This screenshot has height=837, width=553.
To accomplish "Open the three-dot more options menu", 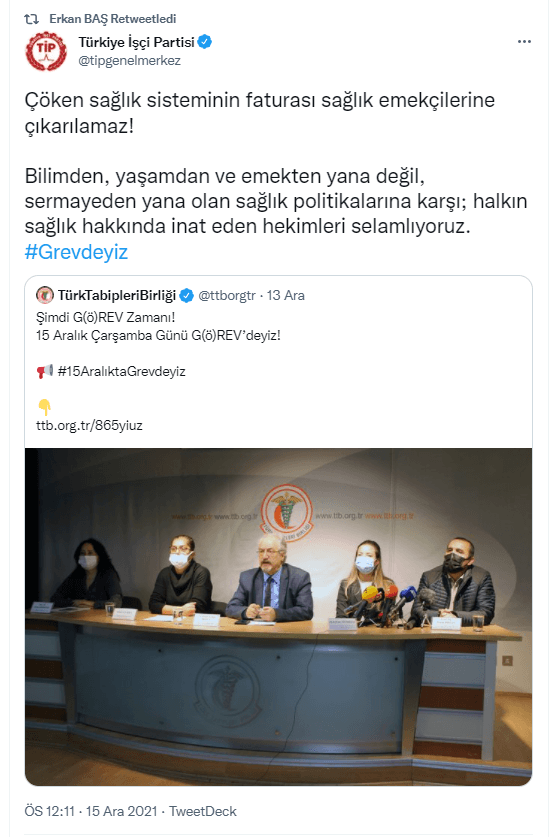I will [524, 42].
